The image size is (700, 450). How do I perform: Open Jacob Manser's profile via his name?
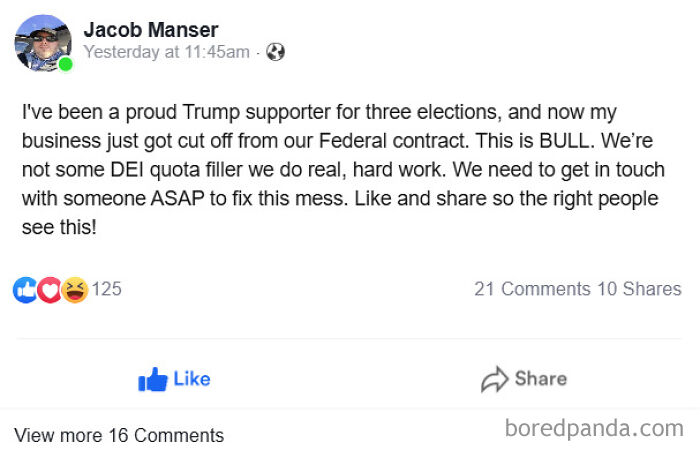click(151, 30)
